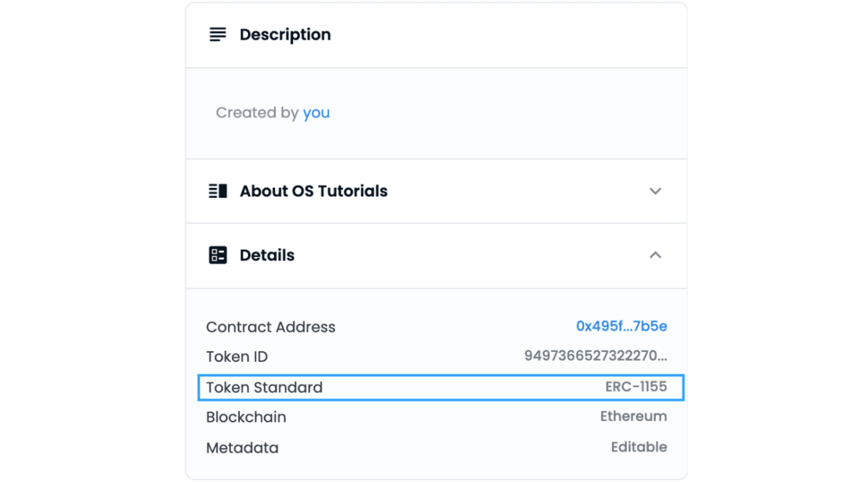Image resolution: width=868 pixels, height=482 pixels.
Task: Expand the About OS Tutorials chevron
Action: pyautogui.click(x=655, y=191)
